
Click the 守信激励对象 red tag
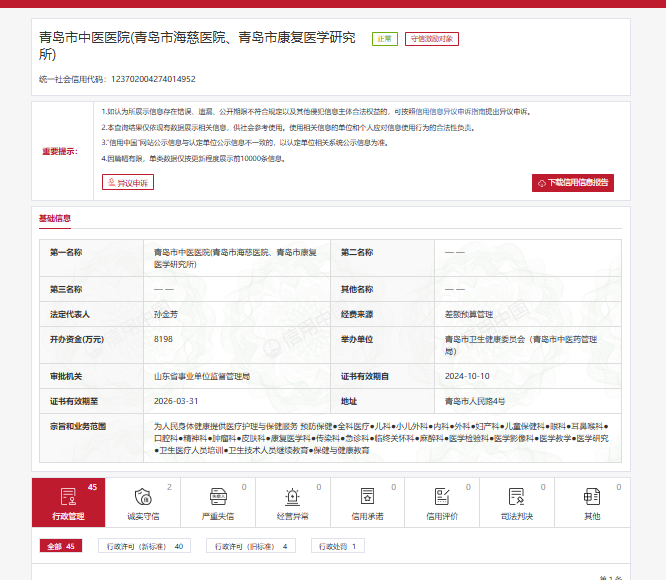[432, 39]
